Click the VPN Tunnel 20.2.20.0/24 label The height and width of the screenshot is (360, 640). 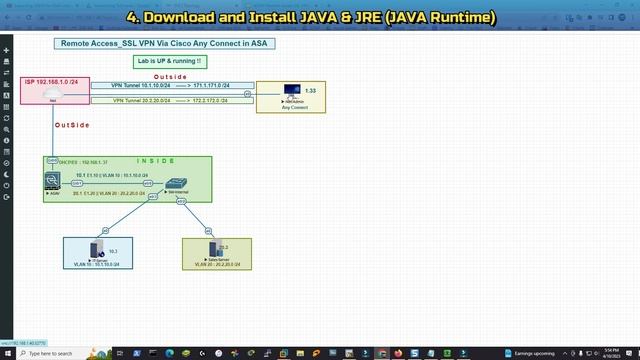pos(172,100)
